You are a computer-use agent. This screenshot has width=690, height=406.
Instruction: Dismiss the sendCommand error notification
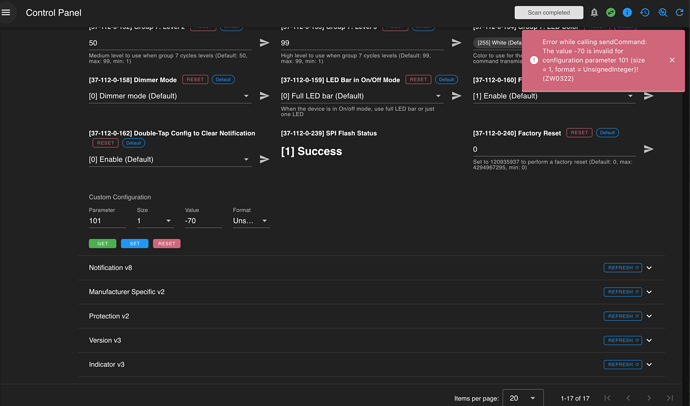(x=672, y=60)
